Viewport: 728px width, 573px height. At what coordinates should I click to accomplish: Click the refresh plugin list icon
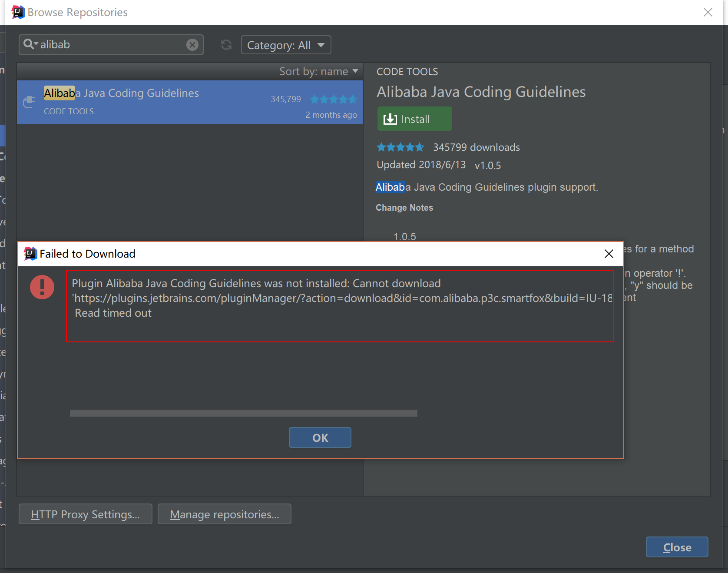pyautogui.click(x=226, y=45)
